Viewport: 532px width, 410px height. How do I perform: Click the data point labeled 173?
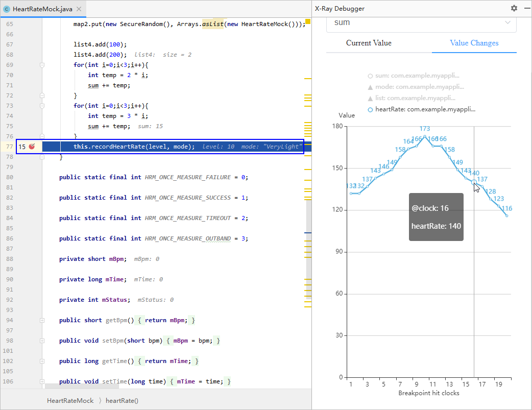(424, 136)
